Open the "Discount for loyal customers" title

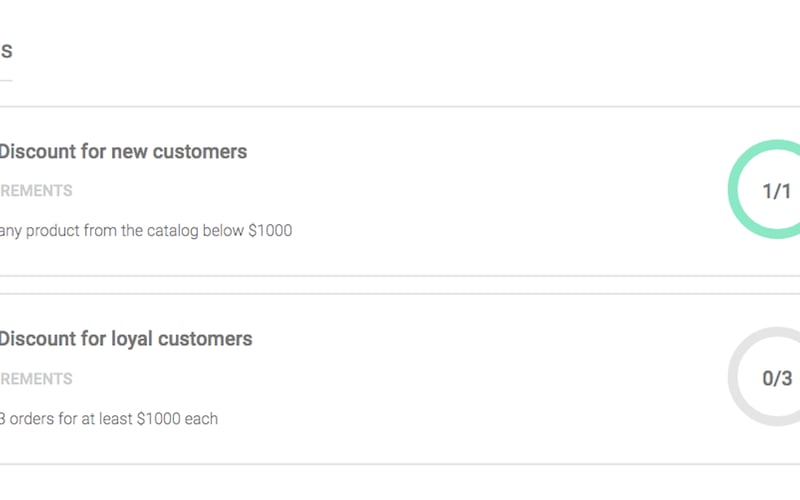tap(125, 339)
